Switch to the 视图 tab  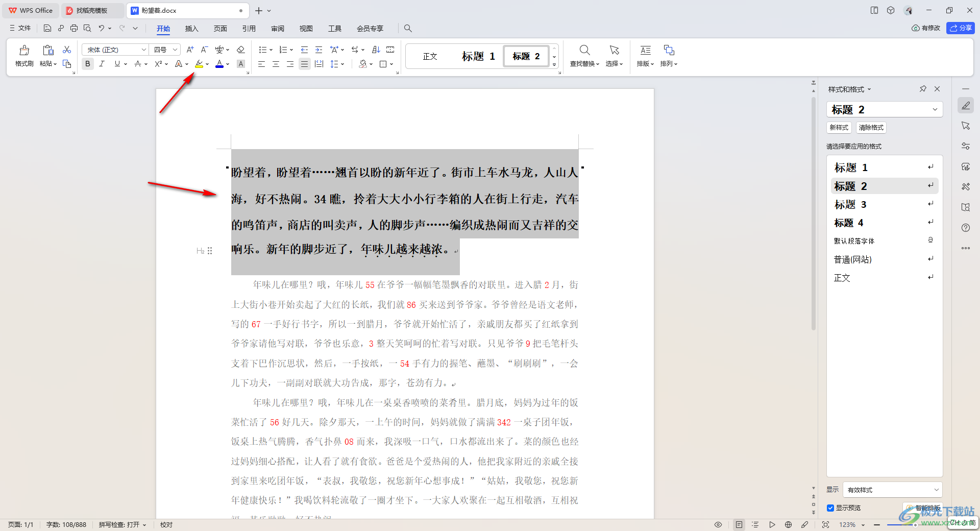306,29
